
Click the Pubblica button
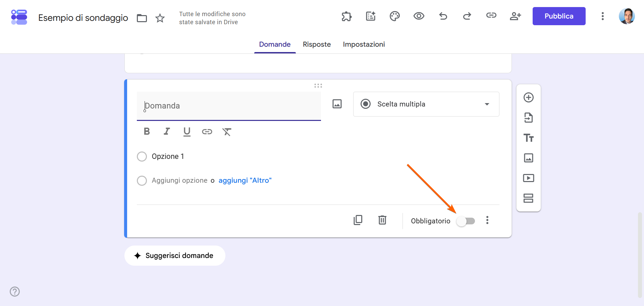point(559,16)
